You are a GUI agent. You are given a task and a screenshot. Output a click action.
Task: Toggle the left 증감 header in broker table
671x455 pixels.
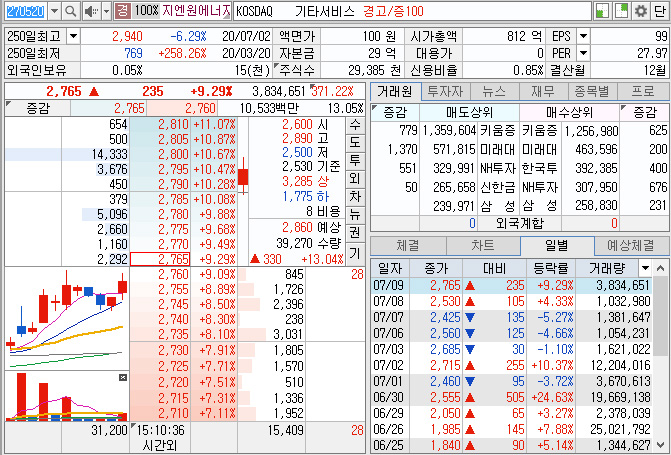pos(395,113)
